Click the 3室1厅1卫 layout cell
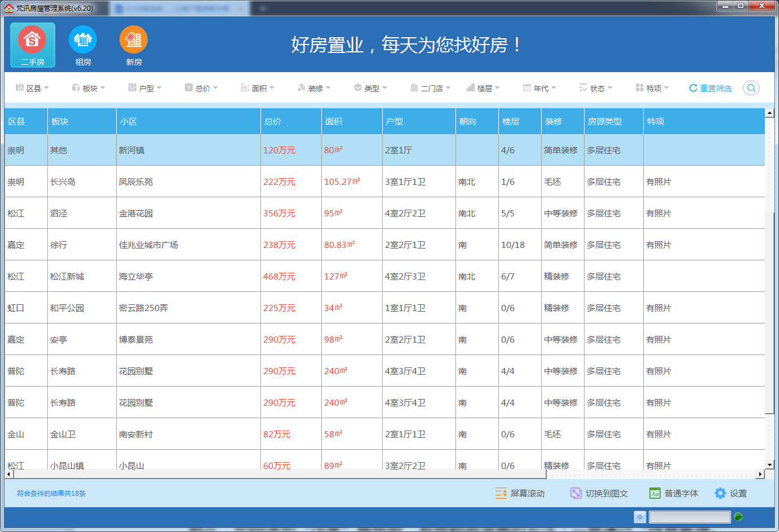The height and width of the screenshot is (532, 779). click(419, 181)
